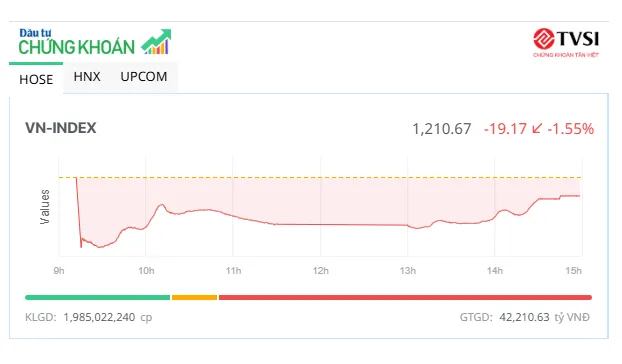Switch to the UPCOM tab
The height and width of the screenshot is (364, 622).
[x=144, y=77]
